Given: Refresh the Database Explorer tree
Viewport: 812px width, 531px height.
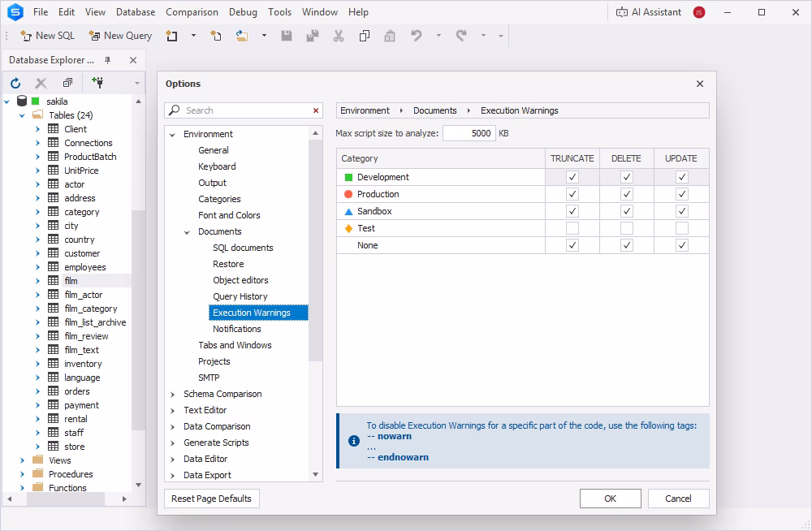Looking at the screenshot, I should (x=15, y=82).
